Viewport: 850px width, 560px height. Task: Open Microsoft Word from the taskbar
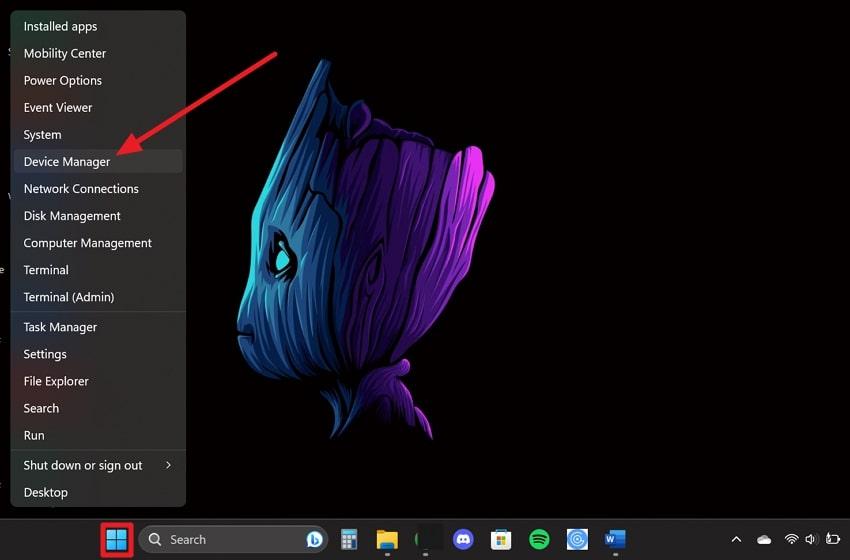click(x=615, y=540)
